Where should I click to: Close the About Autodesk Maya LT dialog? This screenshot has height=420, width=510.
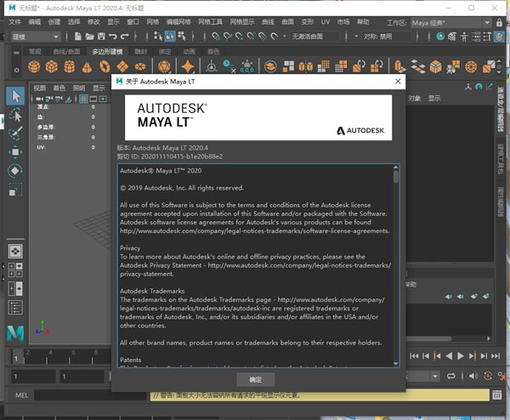[x=398, y=82]
